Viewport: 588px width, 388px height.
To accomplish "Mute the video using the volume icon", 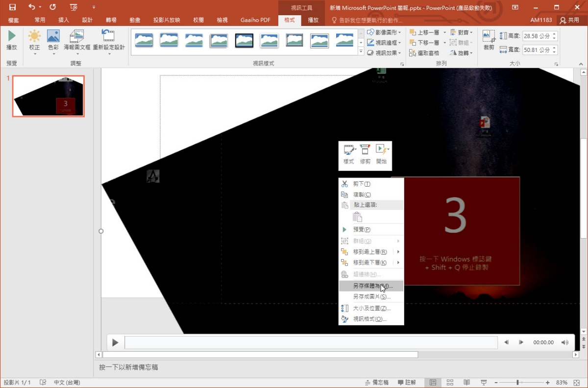I will coord(564,342).
